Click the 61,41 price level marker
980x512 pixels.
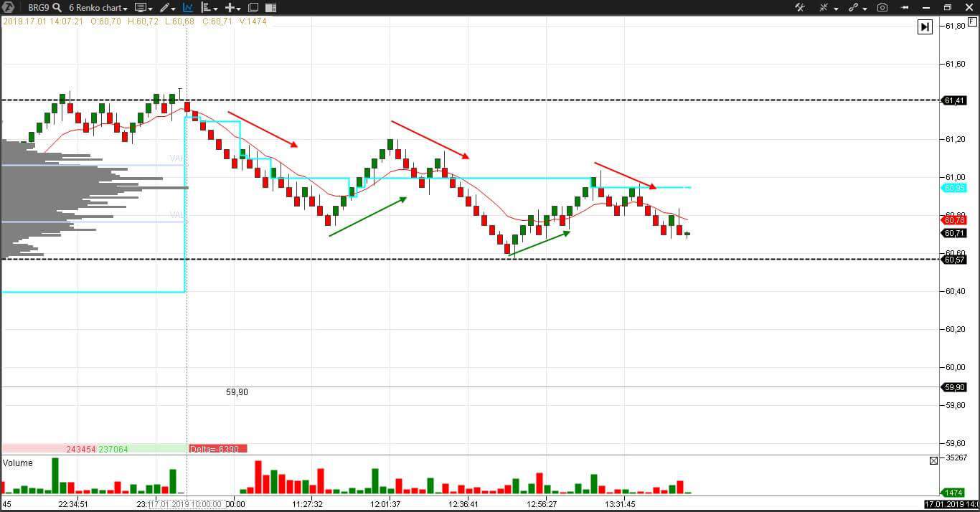click(x=954, y=100)
